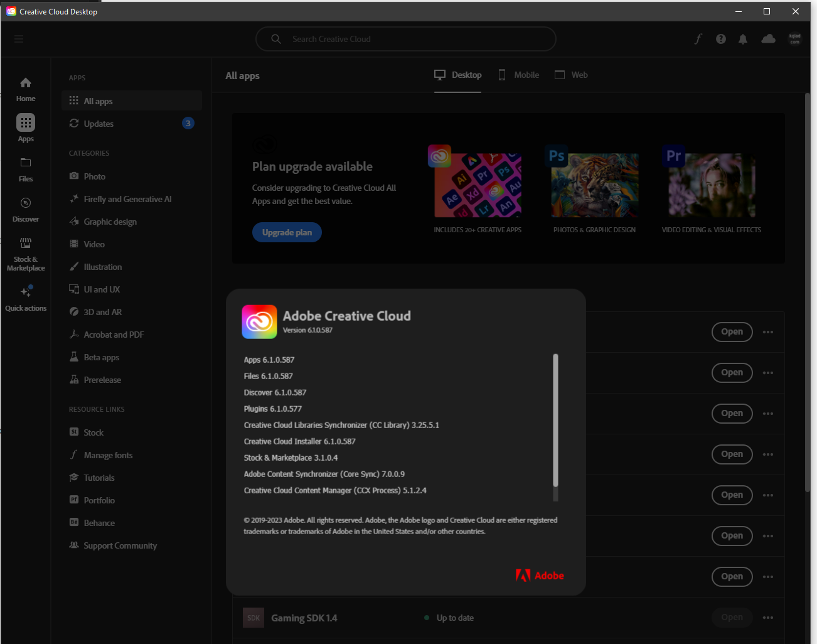Filter apps by the Video category
The height and width of the screenshot is (644, 817).
(x=94, y=244)
